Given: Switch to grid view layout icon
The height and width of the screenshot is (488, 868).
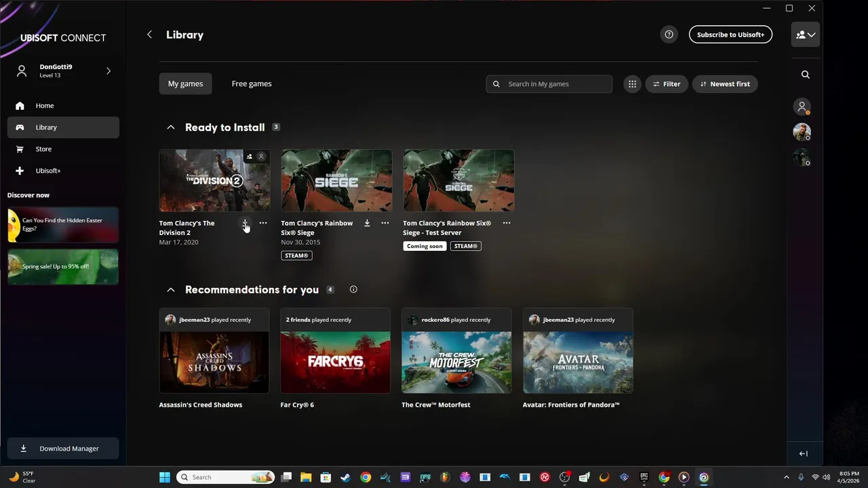Looking at the screenshot, I should 632,84.
